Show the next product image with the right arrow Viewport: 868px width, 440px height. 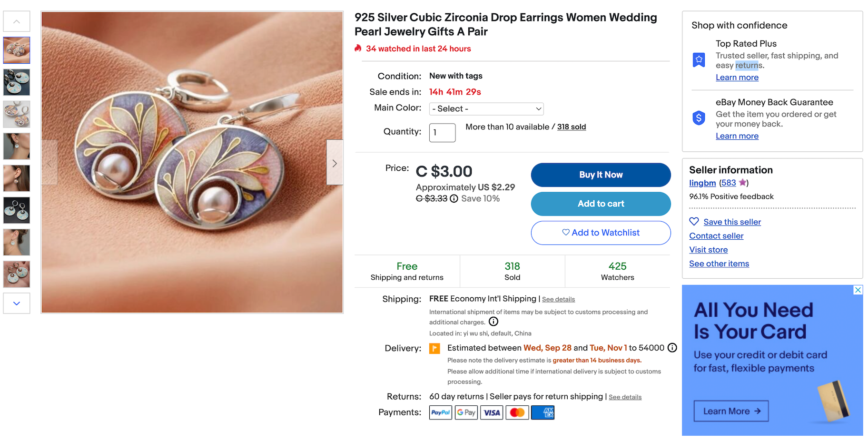(335, 163)
